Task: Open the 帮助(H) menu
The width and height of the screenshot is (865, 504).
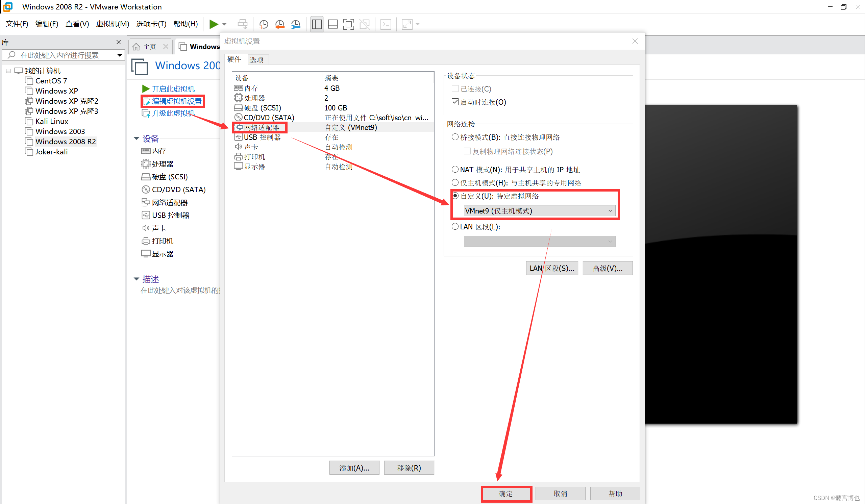Action: coord(186,24)
